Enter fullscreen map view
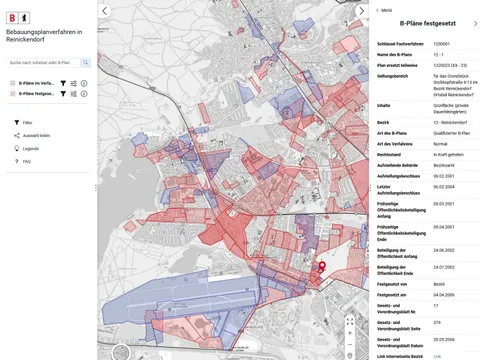The width and height of the screenshot is (480, 360). click(x=350, y=321)
